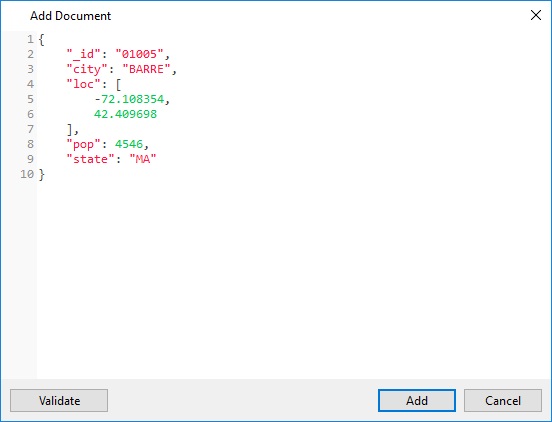This screenshot has width=552, height=422.
Task: Click line number 1 in gutter
Action: 31,39
